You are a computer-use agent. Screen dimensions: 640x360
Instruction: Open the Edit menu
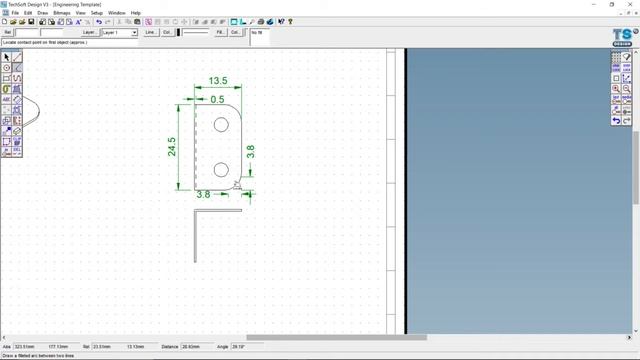tap(28, 13)
